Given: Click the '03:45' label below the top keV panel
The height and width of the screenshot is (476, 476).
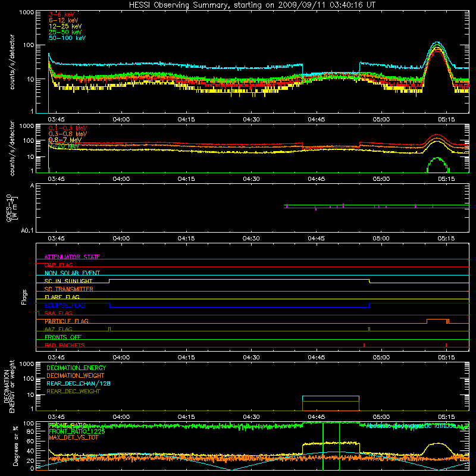Looking at the screenshot, I should [x=56, y=120].
